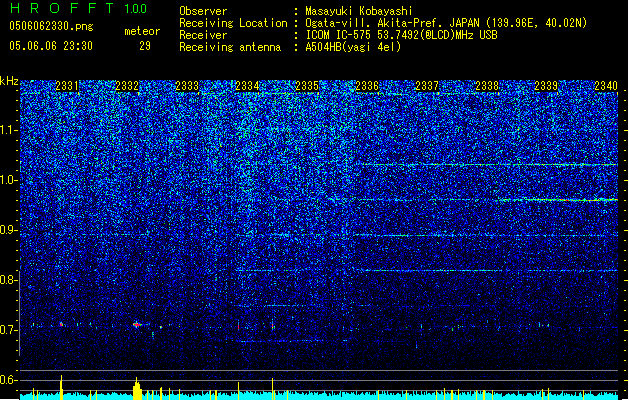Click the Receiving antenna field label
Screen dimensions: 629x400
coord(230,47)
